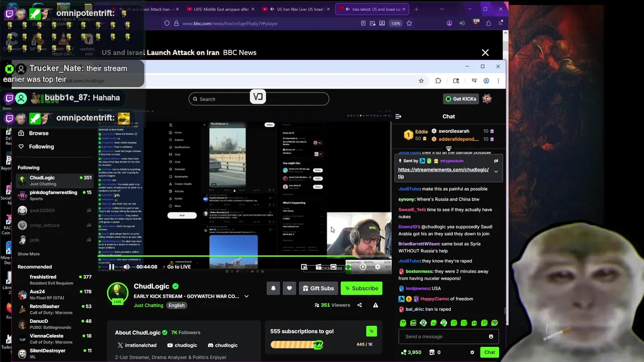The image size is (644, 362).
Task: Select ChudLogic in Following list
Action: pos(55,180)
